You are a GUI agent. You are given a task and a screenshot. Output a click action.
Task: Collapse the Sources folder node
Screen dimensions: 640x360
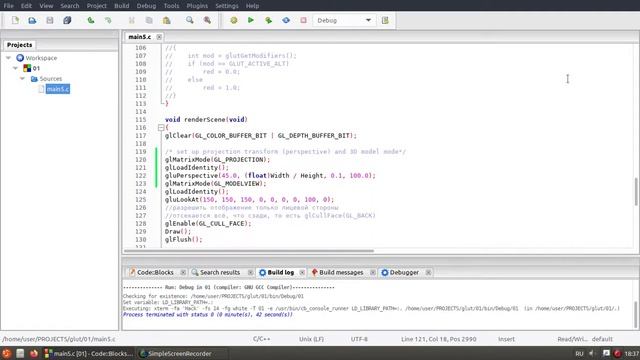[x=22, y=78]
